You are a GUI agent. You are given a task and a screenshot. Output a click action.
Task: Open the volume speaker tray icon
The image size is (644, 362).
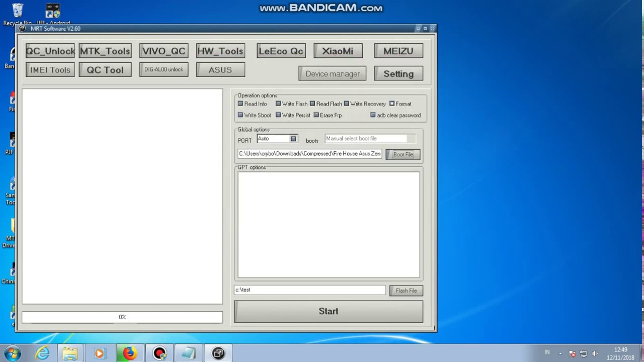[x=595, y=353]
